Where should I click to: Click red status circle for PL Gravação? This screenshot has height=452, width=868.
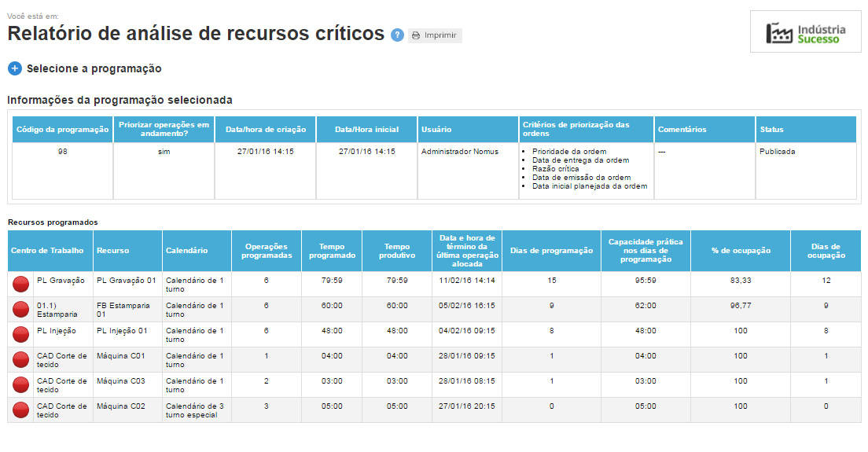[x=21, y=285]
